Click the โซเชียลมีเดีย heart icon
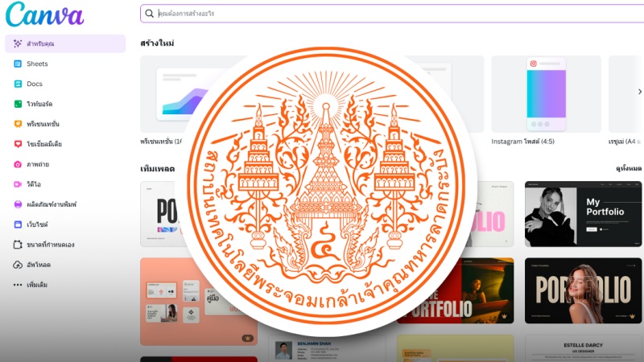Image resolution: width=644 pixels, height=362 pixels. [18, 144]
